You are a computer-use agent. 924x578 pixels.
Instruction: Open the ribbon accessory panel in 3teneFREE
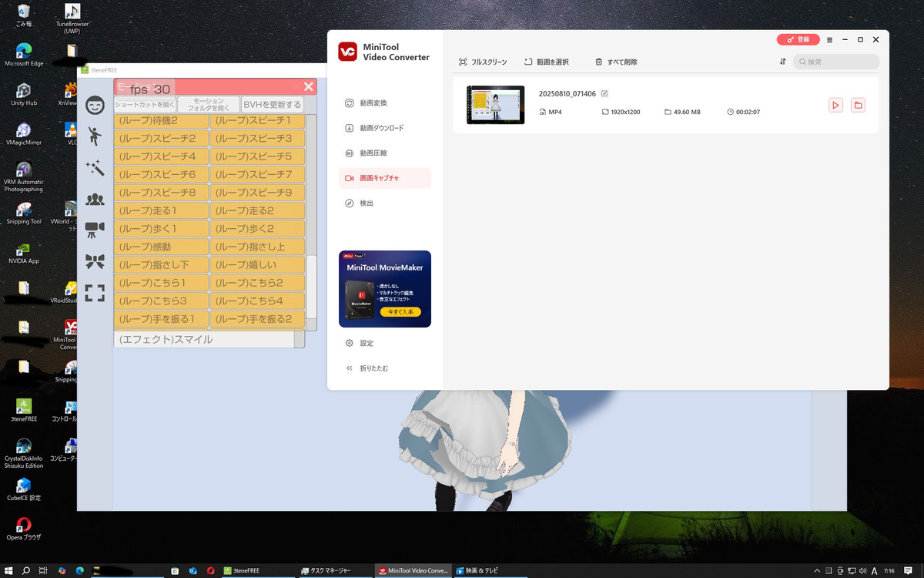tap(95, 262)
